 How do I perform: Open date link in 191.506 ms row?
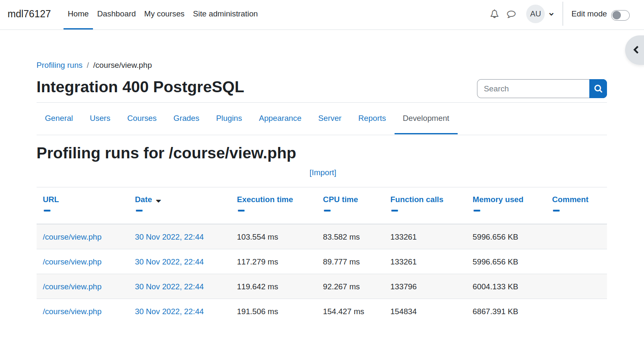[x=169, y=312]
